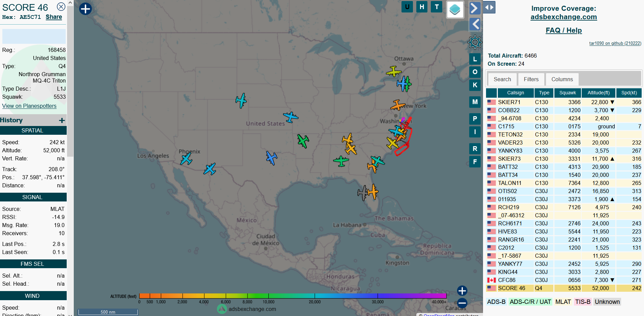Image resolution: width=644 pixels, height=316 pixels.
Task: Sort table by flag column header
Action: click(x=491, y=93)
